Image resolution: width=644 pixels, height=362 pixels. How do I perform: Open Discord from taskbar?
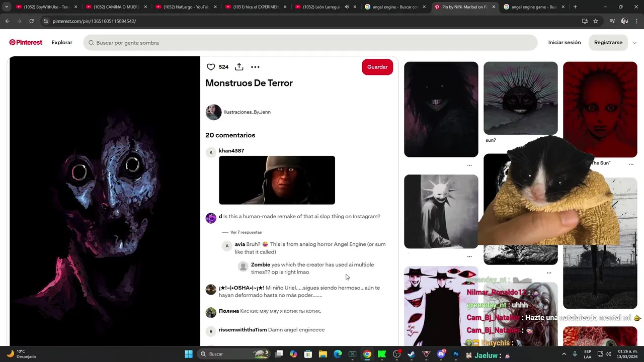click(x=441, y=354)
